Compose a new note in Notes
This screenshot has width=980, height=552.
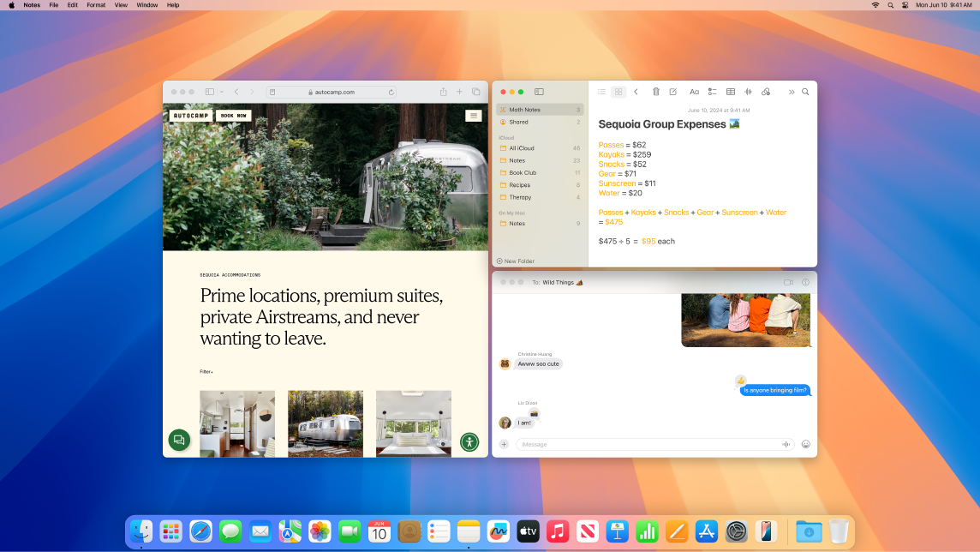(674, 92)
